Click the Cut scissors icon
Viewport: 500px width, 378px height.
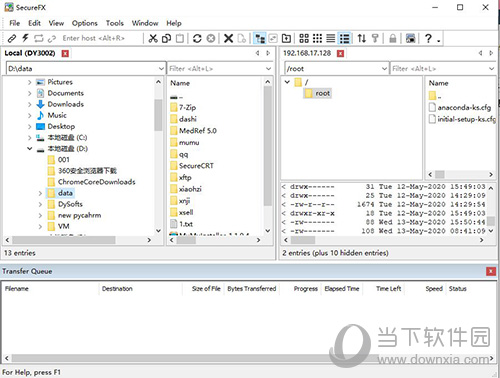click(153, 38)
